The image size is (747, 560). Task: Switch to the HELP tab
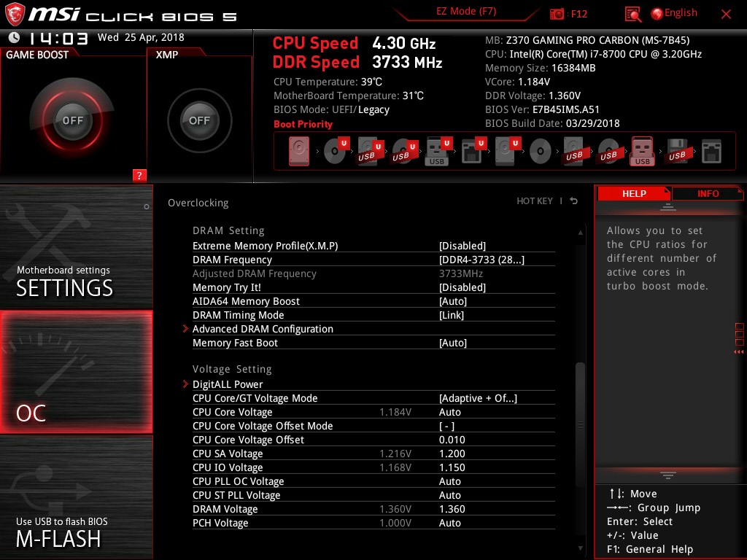point(634,193)
